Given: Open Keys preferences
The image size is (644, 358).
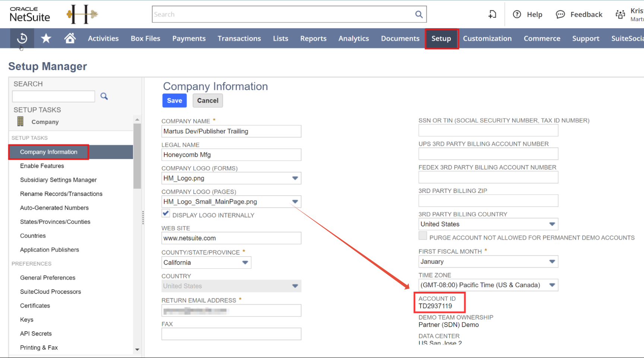Looking at the screenshot, I should click(27, 320).
